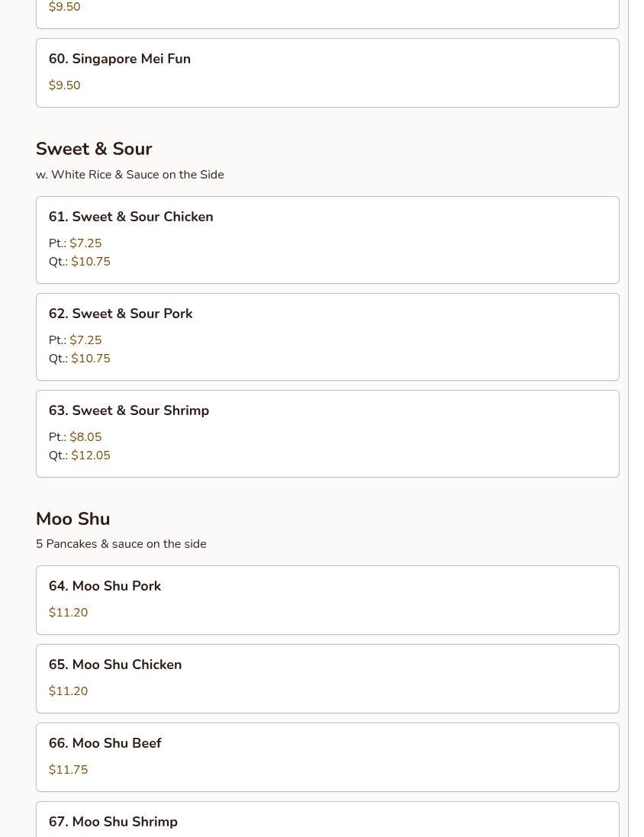Choose Sweet & Sour Chicken pint price $7.25
644x837 pixels.
(x=85, y=243)
